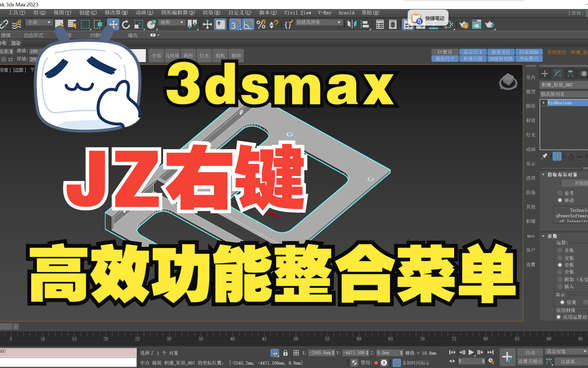
Task: Click Remove Modifier trash icon
Action: [580, 157]
